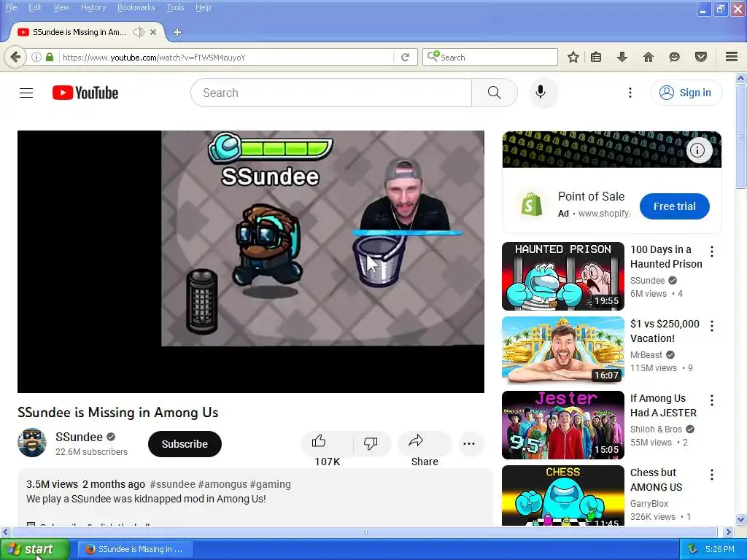
Task: Click the YouTube search magnifier button
Action: (x=495, y=93)
